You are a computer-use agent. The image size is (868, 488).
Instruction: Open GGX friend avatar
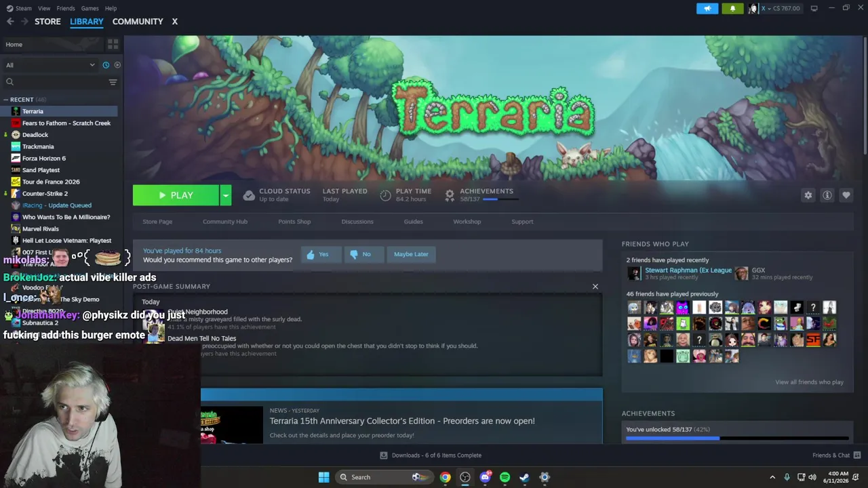(x=742, y=273)
